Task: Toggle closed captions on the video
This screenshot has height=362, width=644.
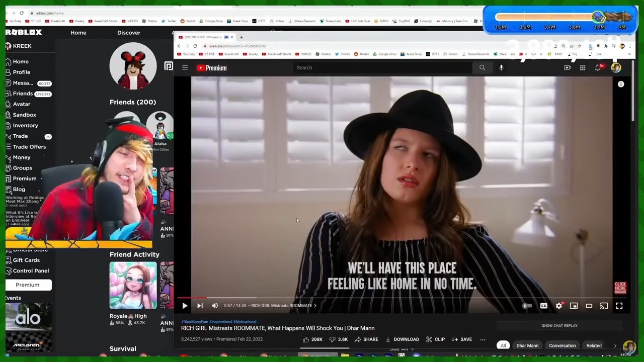Action: point(544,306)
